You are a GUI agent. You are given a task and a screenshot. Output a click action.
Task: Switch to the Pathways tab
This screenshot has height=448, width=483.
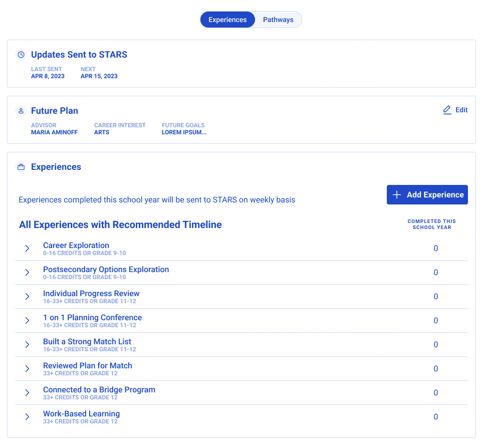click(x=278, y=20)
